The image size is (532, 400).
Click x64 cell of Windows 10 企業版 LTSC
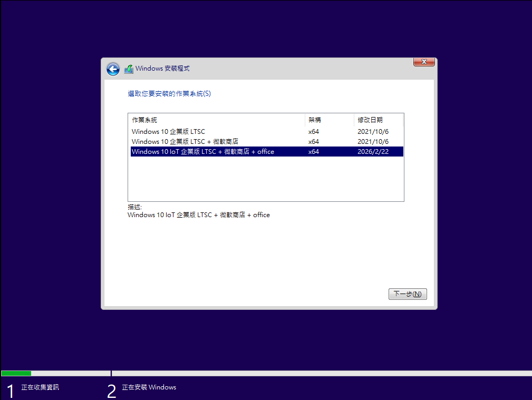(x=314, y=132)
